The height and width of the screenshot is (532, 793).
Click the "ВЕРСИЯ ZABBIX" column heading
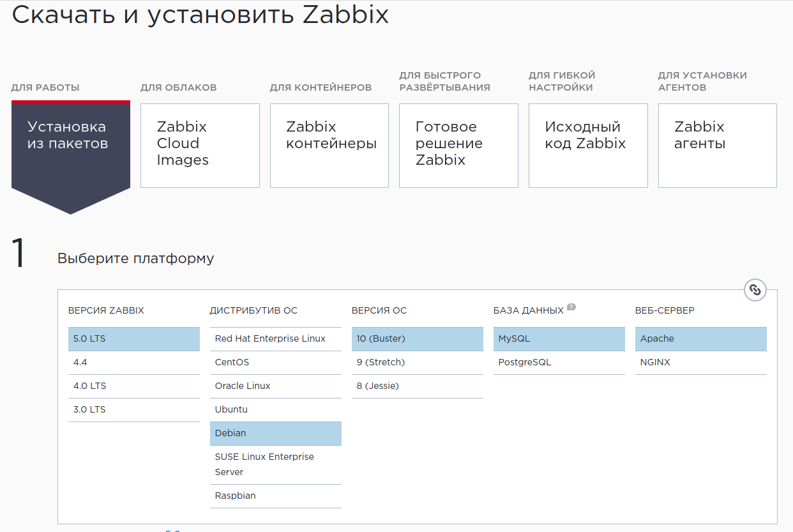pos(106,311)
